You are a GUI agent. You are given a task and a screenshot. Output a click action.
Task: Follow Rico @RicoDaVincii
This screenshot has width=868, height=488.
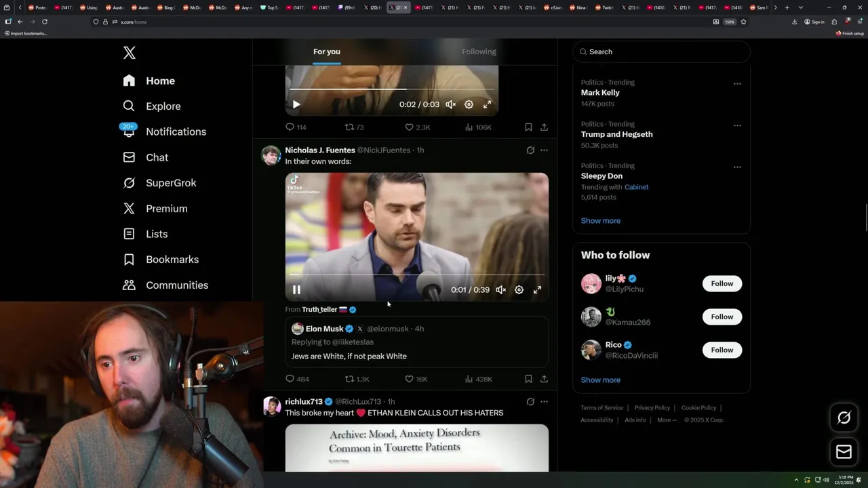click(x=722, y=350)
